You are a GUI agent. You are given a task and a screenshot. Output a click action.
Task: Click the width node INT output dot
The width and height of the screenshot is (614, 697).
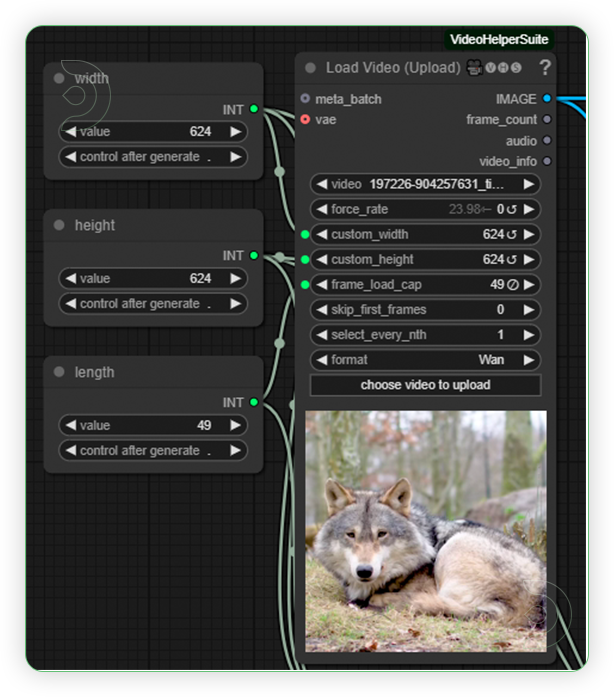click(x=254, y=109)
